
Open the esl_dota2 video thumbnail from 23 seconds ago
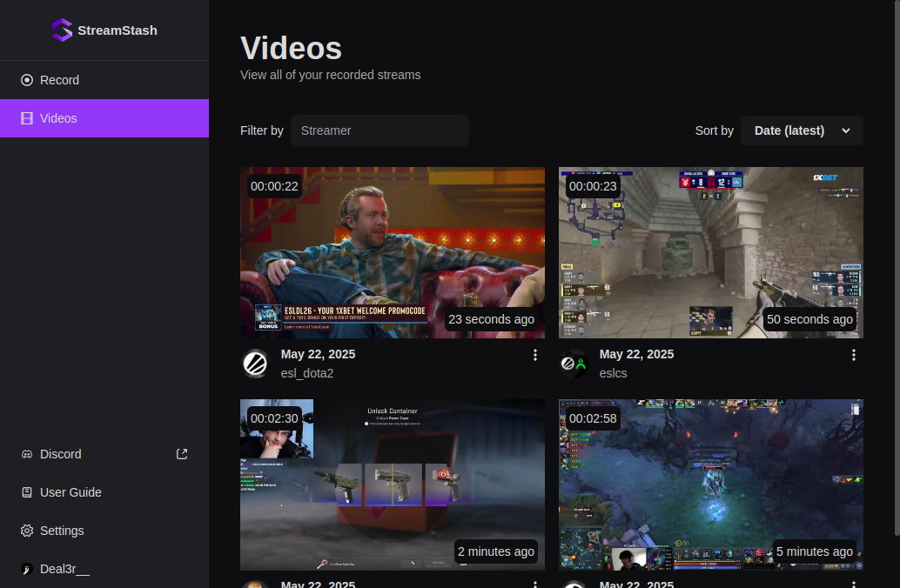coord(393,252)
